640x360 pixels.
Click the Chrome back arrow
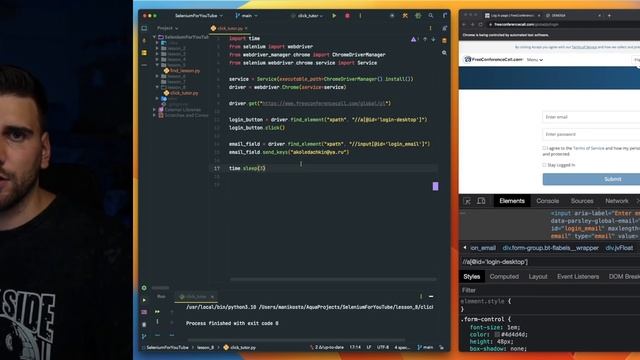464,24
